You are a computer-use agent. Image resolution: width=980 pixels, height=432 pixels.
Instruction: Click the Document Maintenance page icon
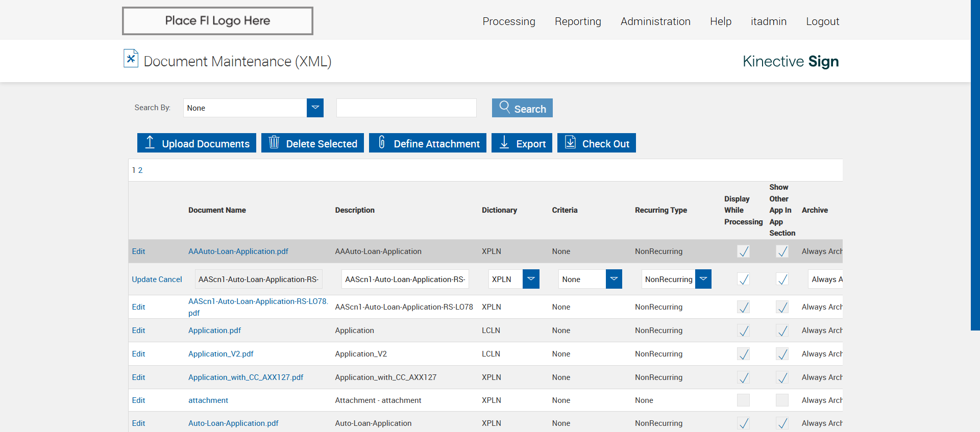131,59
